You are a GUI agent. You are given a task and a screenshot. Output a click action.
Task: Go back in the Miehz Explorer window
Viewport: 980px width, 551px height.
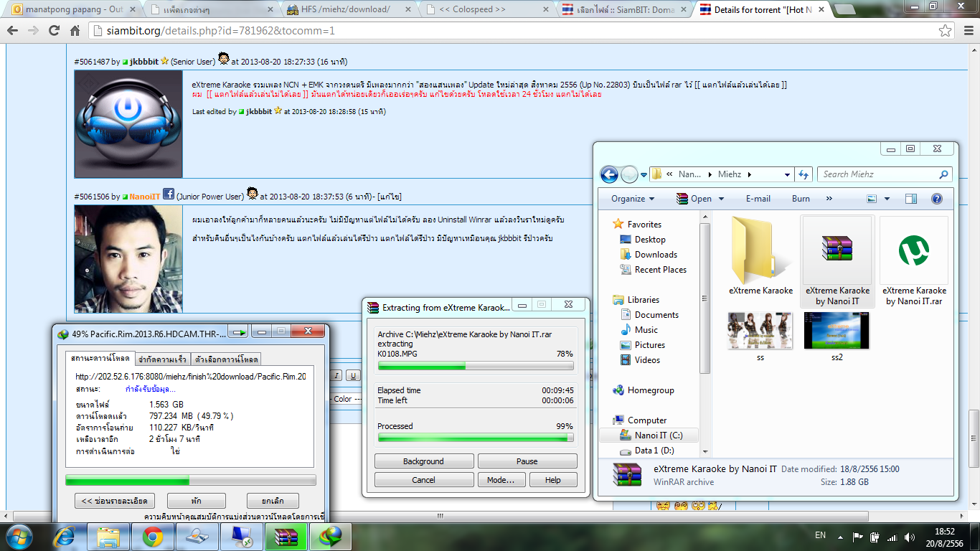tap(609, 174)
